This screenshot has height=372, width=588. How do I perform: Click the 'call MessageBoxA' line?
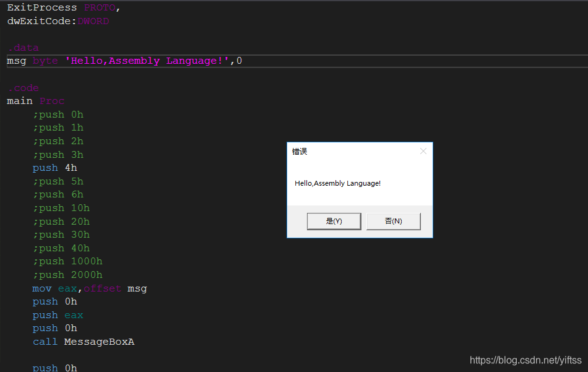tap(84, 342)
